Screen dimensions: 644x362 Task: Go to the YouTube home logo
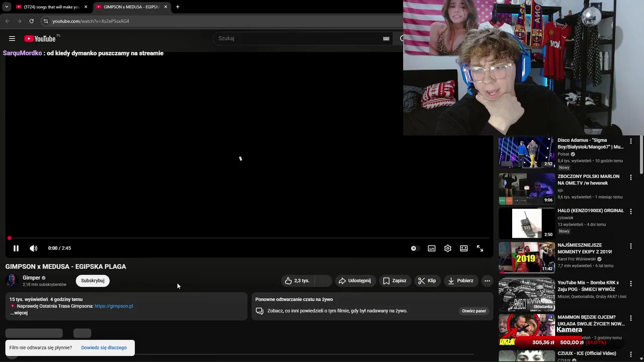[x=40, y=39]
